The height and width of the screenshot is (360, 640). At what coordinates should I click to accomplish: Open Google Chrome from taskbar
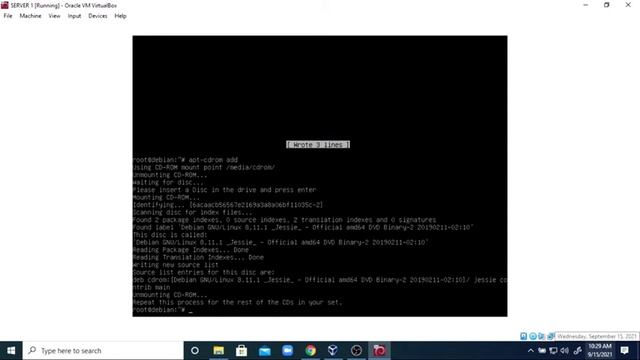pos(310,351)
